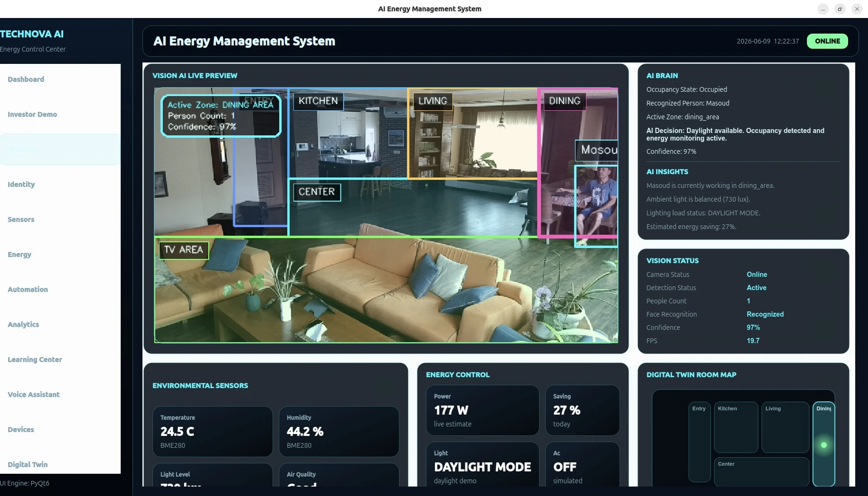Click the green occupancy dot on the room map
The width and height of the screenshot is (868, 496).
click(x=824, y=445)
